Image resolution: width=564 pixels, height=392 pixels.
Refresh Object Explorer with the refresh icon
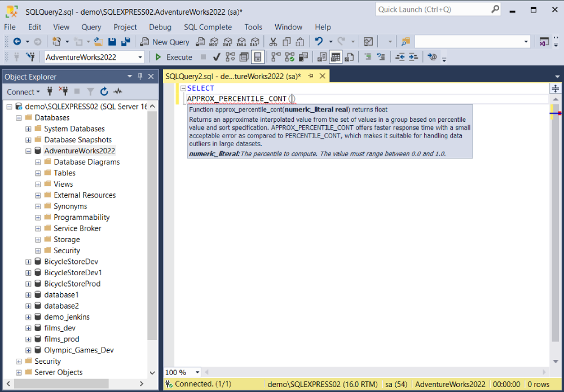tap(104, 92)
